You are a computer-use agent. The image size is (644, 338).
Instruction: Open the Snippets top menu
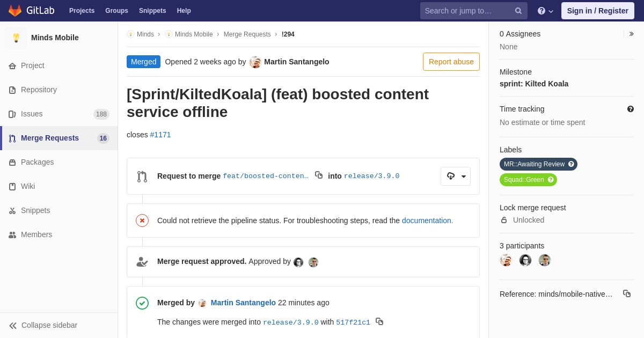point(152,11)
